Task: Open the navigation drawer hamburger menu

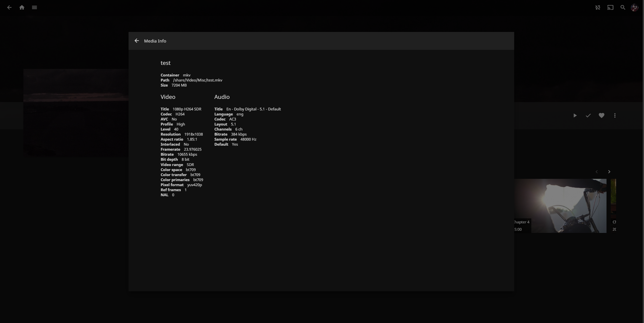Action: click(34, 7)
